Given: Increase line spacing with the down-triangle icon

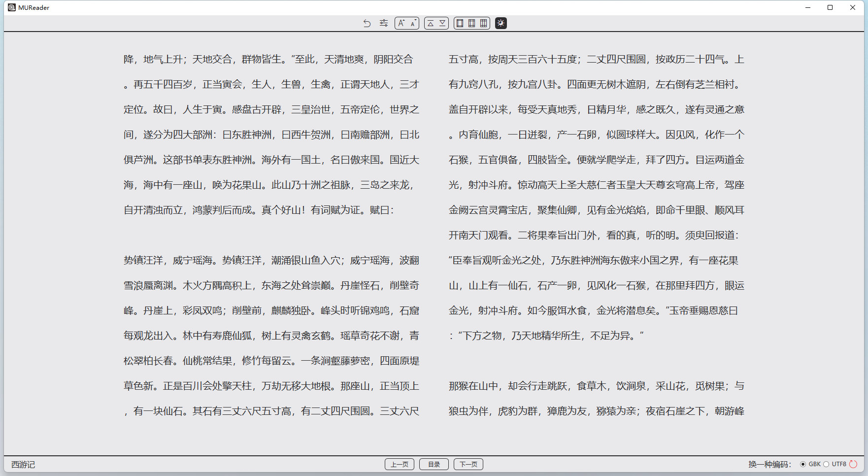Looking at the screenshot, I should [442, 23].
